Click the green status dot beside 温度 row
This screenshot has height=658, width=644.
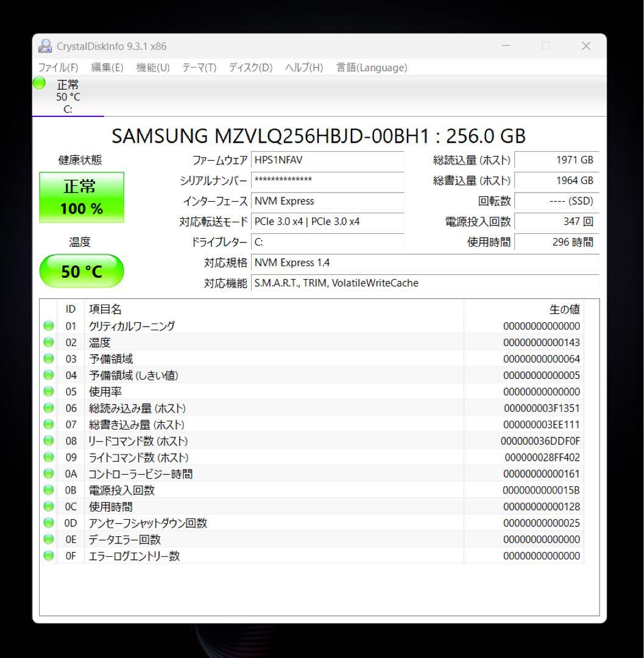tap(48, 342)
